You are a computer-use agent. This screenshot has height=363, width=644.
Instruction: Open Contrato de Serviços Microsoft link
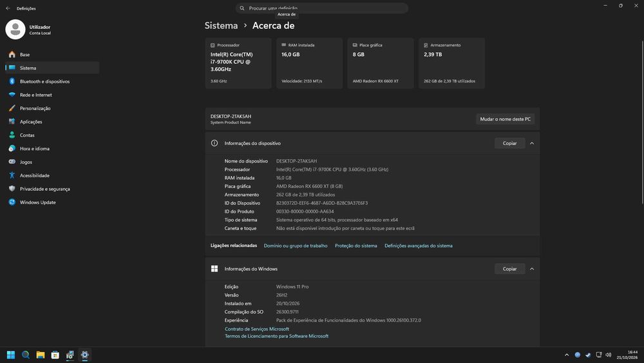click(257, 329)
